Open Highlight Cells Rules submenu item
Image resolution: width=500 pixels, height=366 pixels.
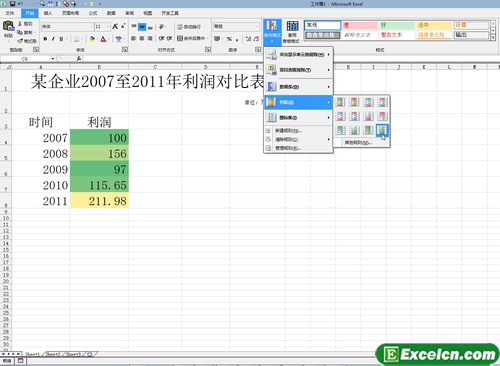point(298,55)
